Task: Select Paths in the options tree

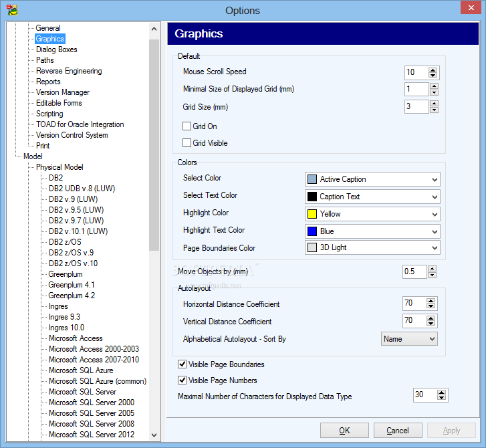Action: [45, 60]
